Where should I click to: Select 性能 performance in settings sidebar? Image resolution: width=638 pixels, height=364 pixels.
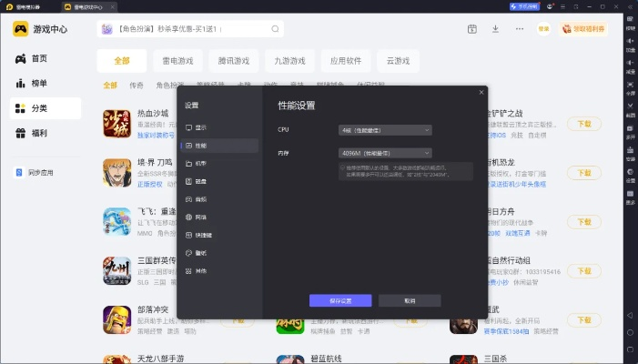pos(219,146)
